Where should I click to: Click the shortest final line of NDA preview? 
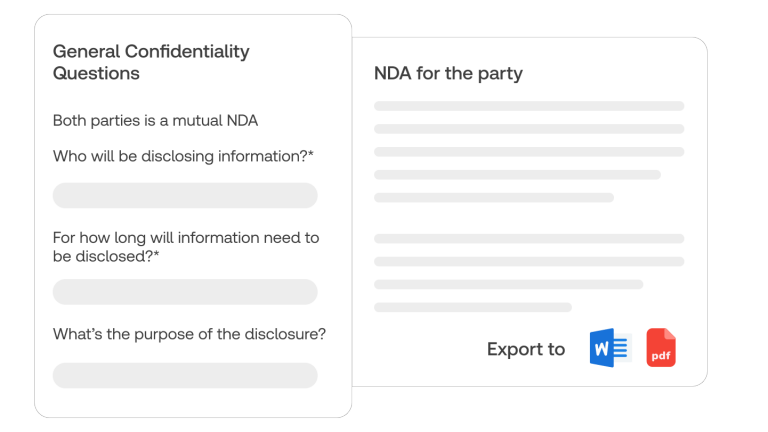coord(473,307)
